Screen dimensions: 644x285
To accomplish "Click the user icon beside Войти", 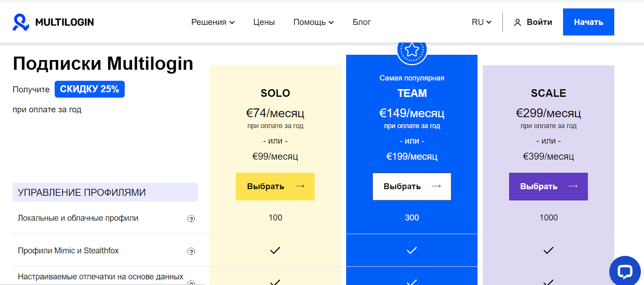I will [x=518, y=23].
